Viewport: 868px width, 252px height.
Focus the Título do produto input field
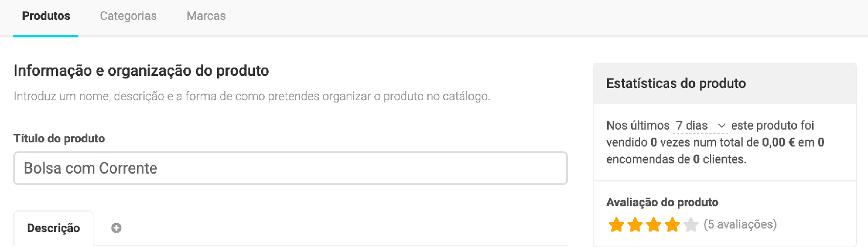(x=290, y=168)
